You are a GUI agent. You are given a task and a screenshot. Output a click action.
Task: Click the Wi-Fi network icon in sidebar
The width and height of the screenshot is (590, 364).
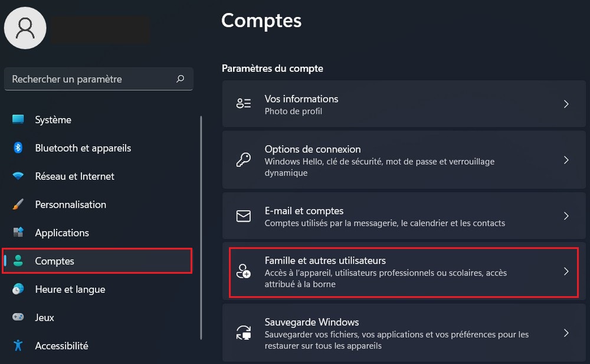pos(18,176)
